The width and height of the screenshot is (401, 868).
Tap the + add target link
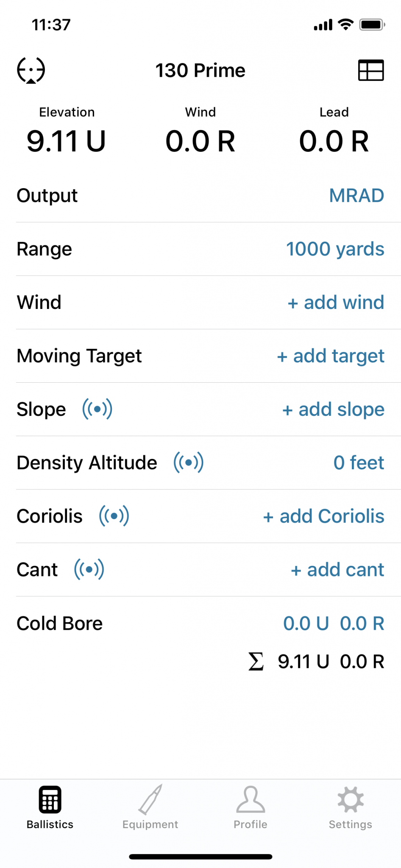coord(331,356)
